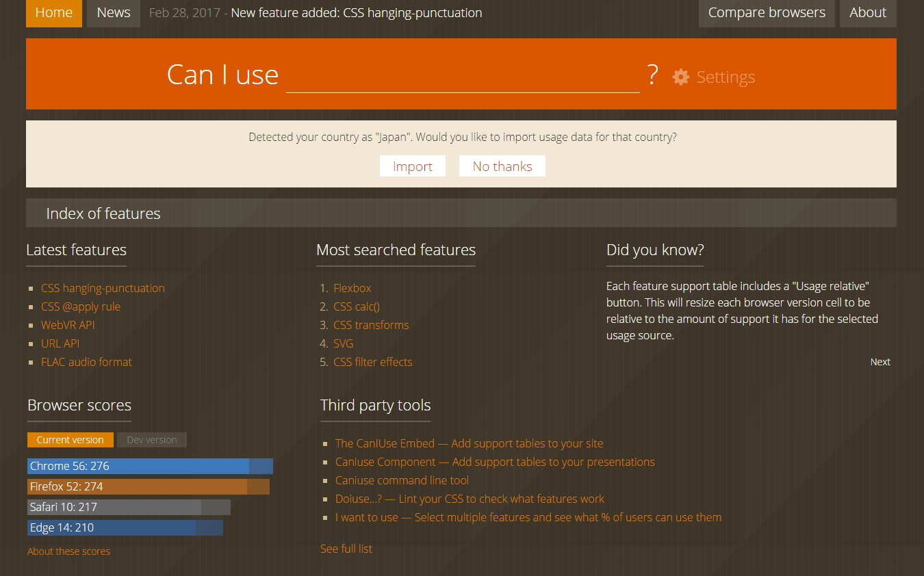Screen dimensions: 924x576
Task: Open the News tab
Action: [114, 13]
